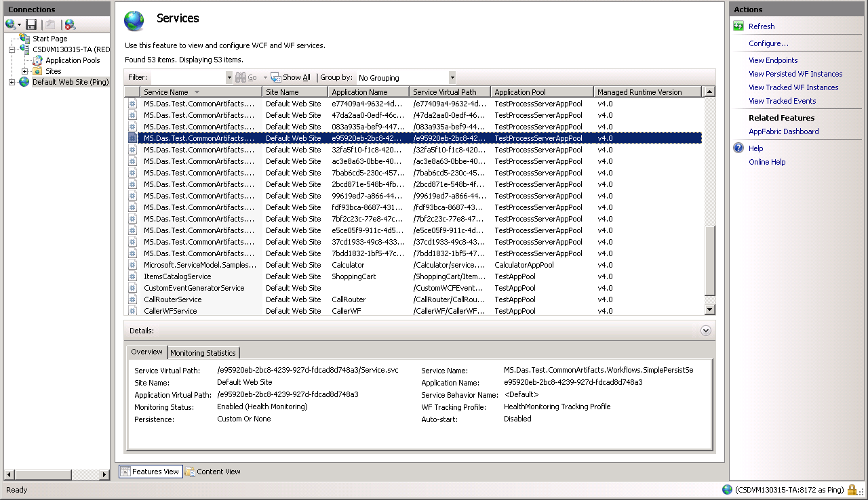
Task: Open View Endpoints link
Action: click(x=773, y=60)
